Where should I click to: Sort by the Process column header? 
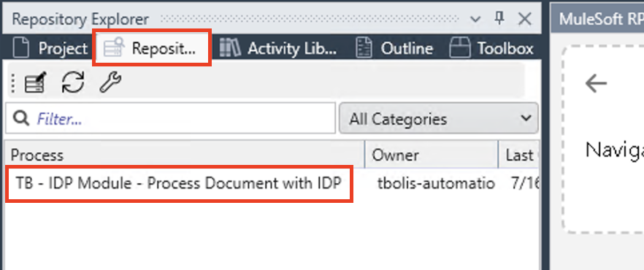[185, 155]
